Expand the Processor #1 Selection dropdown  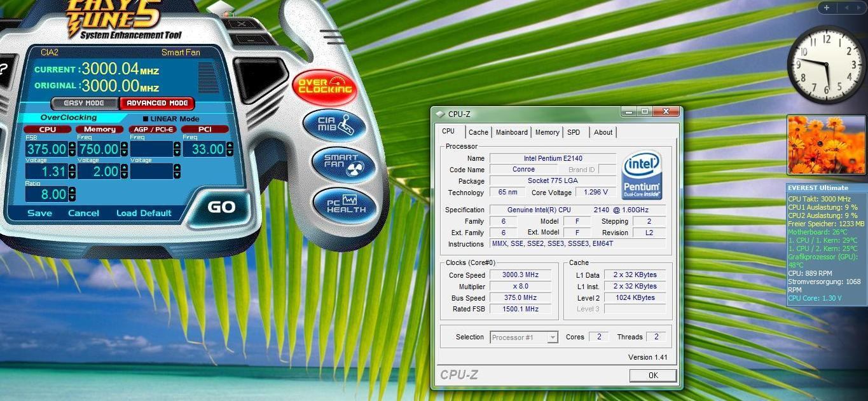553,337
